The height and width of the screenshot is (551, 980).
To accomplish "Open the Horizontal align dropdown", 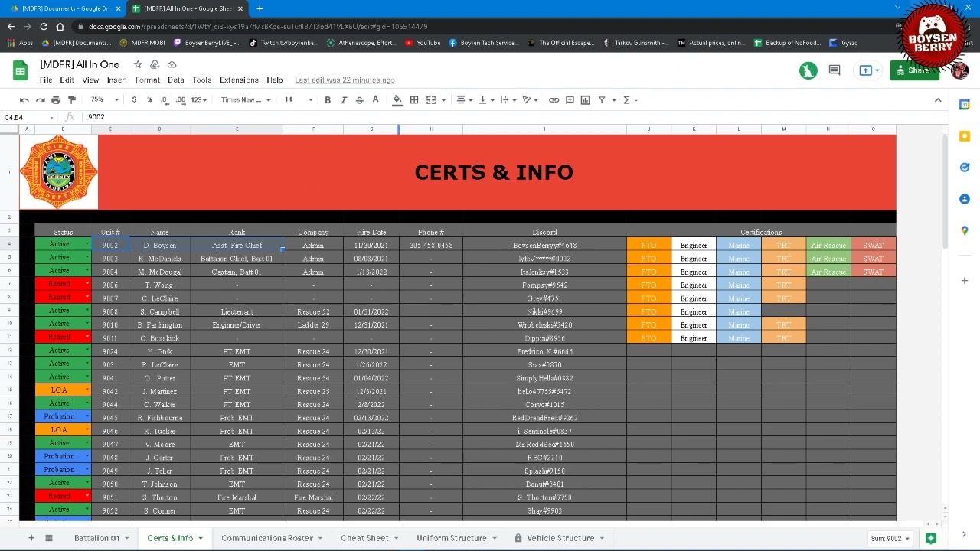I will [464, 100].
